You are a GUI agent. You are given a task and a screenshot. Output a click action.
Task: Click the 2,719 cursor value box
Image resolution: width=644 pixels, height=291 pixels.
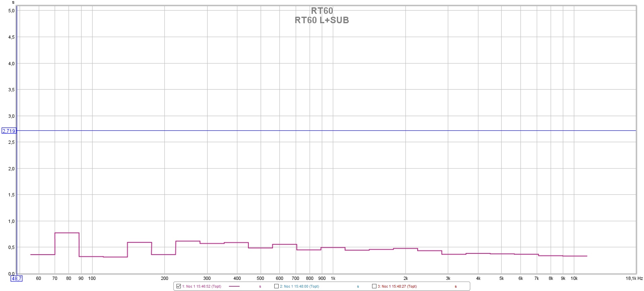click(9, 131)
